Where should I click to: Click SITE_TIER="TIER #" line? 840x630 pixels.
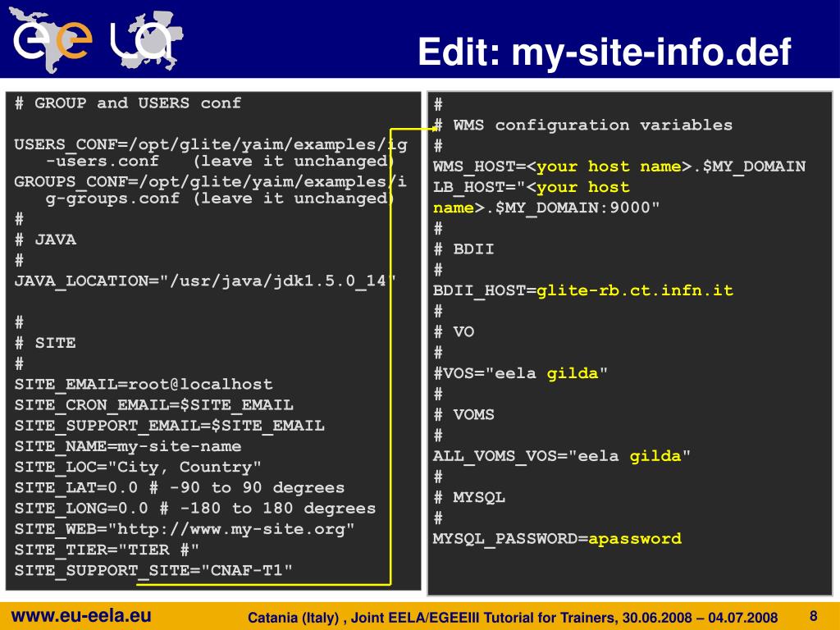[x=107, y=550]
